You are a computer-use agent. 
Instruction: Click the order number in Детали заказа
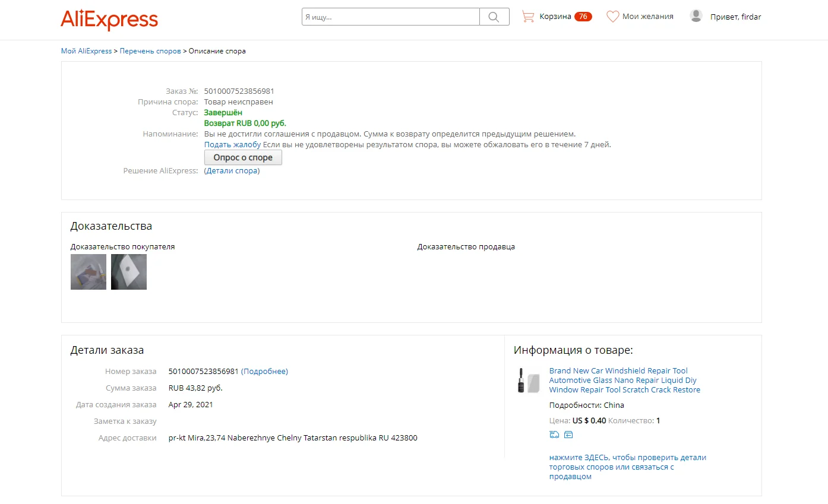(204, 372)
